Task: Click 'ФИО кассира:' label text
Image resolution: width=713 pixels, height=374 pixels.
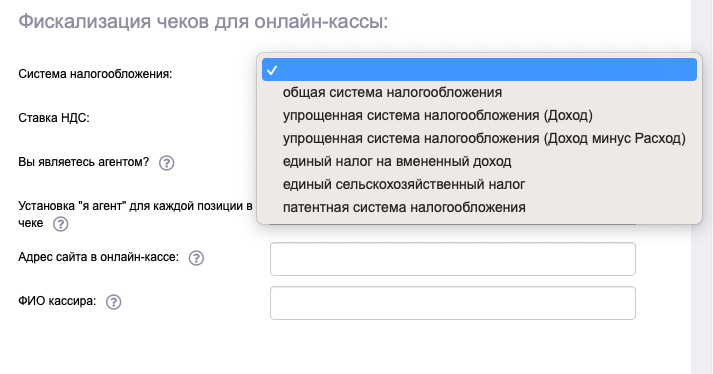Action: (57, 301)
